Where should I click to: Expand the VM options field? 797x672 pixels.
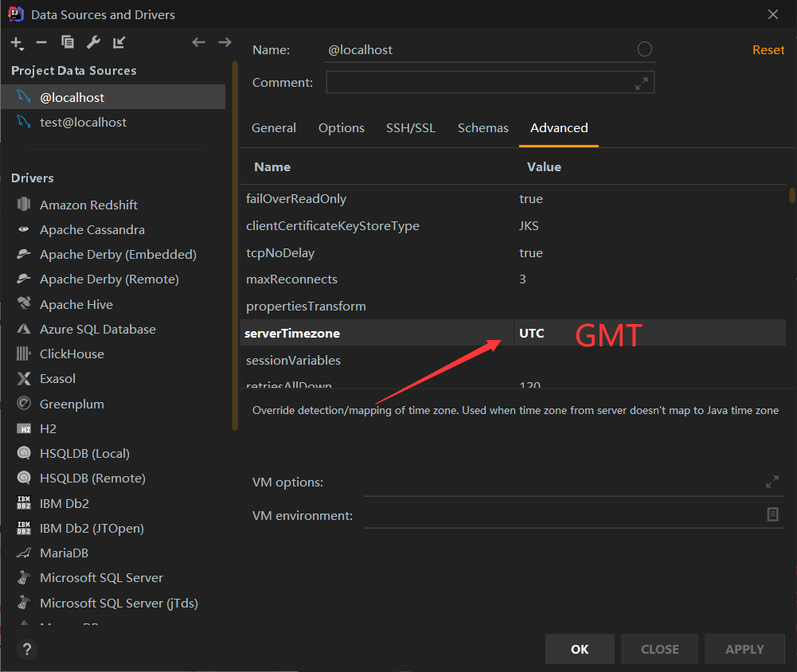point(772,482)
